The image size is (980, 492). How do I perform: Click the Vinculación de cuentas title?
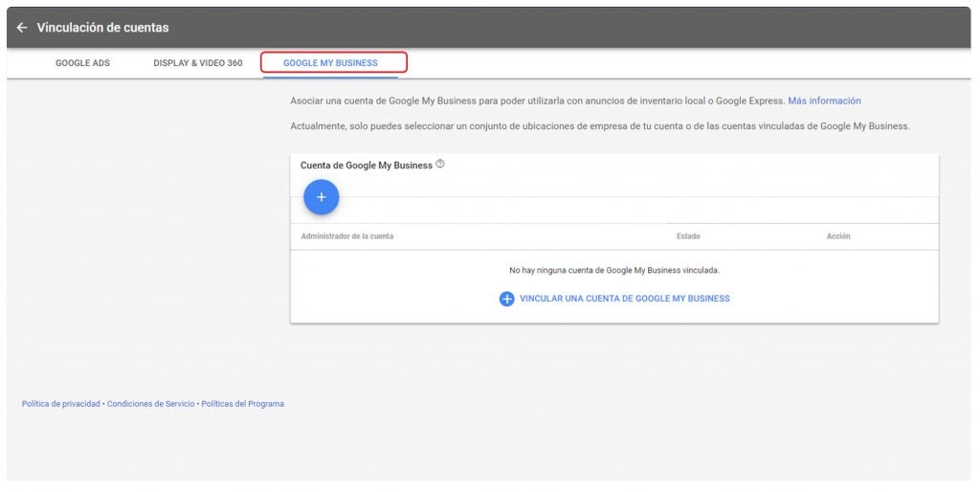tap(102, 28)
